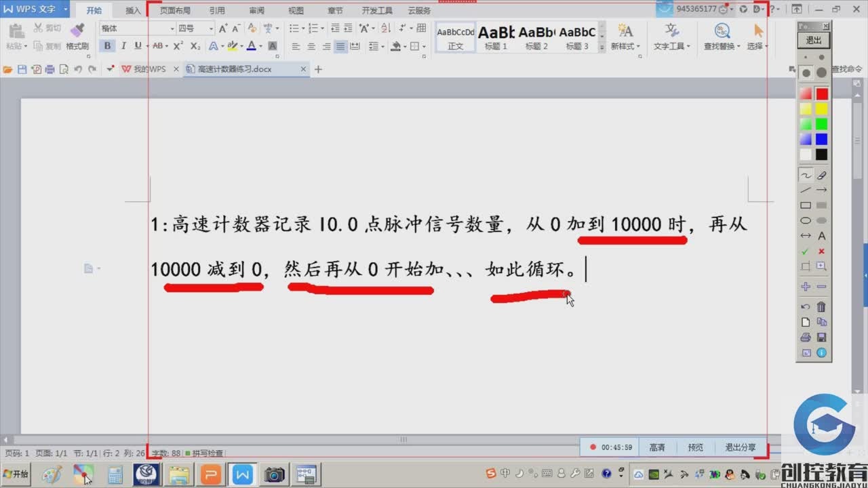
Task: Click the save icon in quick toolbar
Action: click(x=22, y=69)
